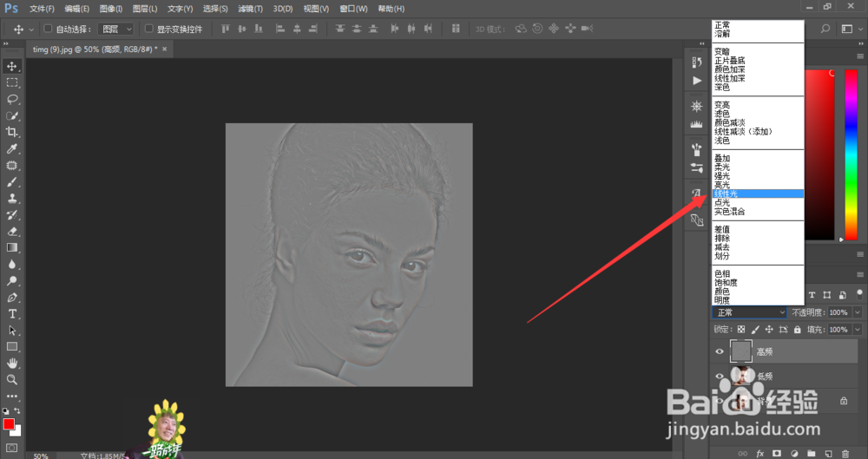Open the 填充 fill dropdown arrow

point(858,330)
